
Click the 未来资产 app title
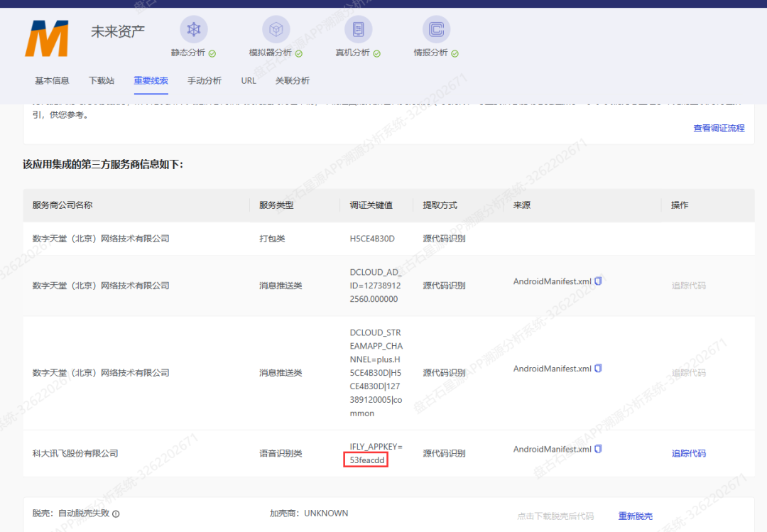(117, 32)
